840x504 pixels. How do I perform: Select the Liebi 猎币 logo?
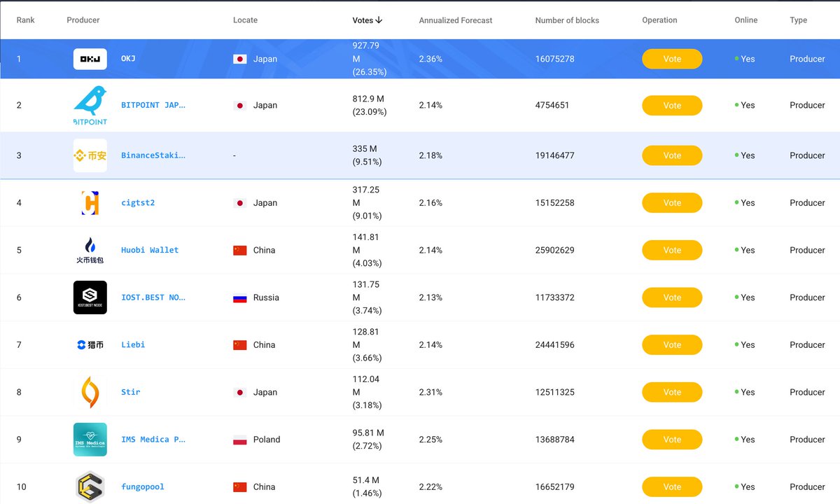[x=90, y=344]
